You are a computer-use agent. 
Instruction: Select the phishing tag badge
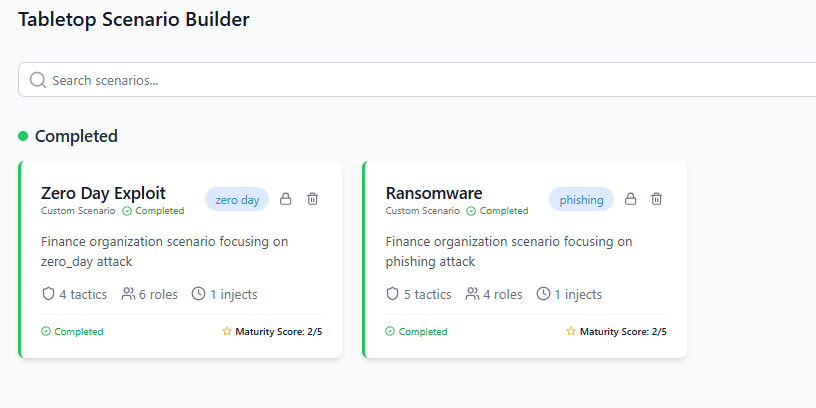581,199
